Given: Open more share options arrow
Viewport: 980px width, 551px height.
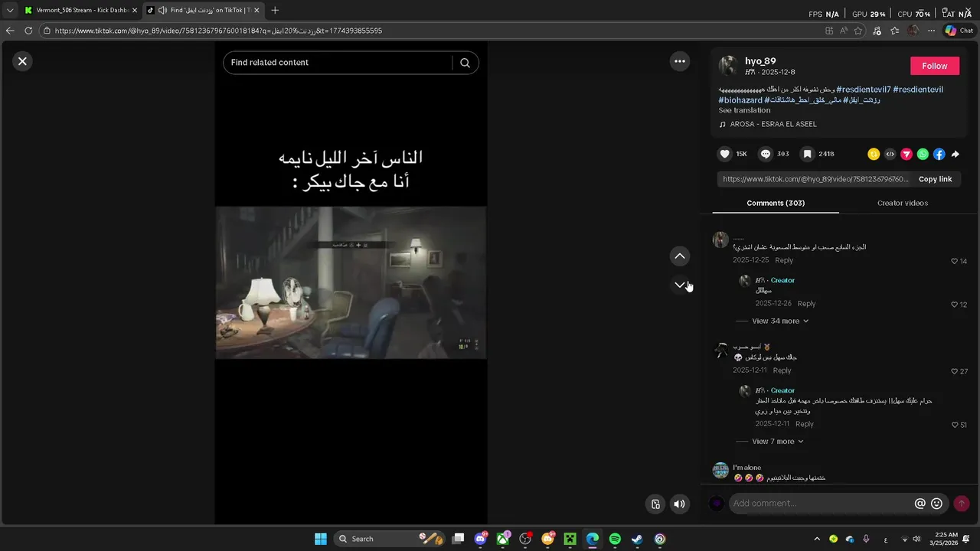Looking at the screenshot, I should click(x=955, y=154).
